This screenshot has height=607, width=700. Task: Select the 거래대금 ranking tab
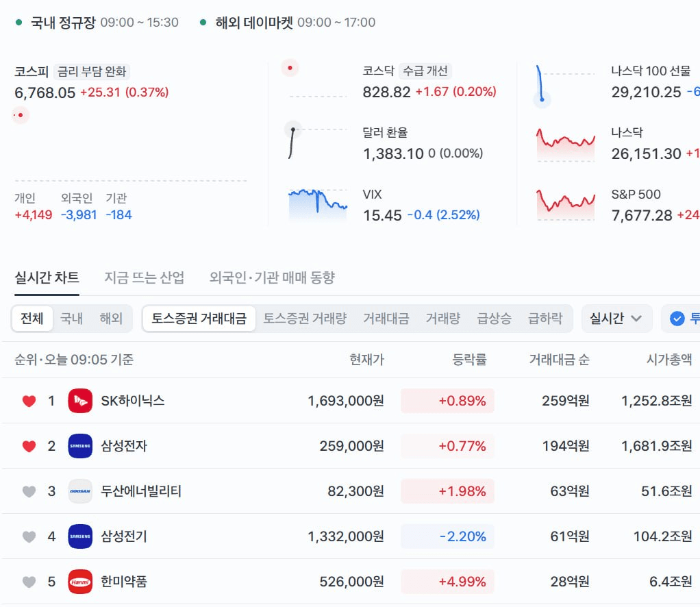tap(386, 319)
